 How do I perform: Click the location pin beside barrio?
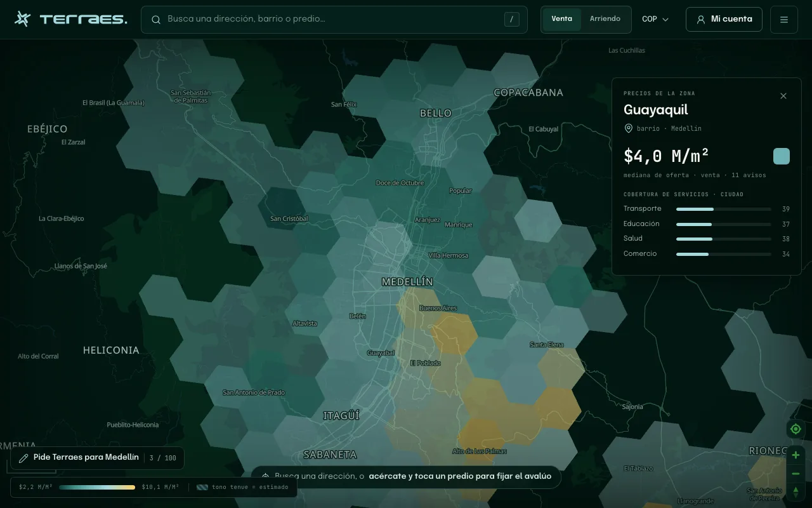[629, 128]
